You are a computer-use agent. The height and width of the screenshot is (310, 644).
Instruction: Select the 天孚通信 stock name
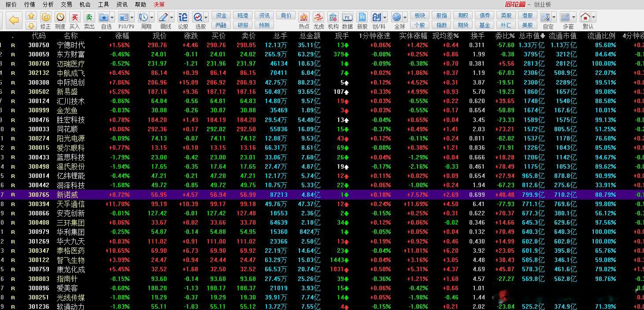click(71, 204)
